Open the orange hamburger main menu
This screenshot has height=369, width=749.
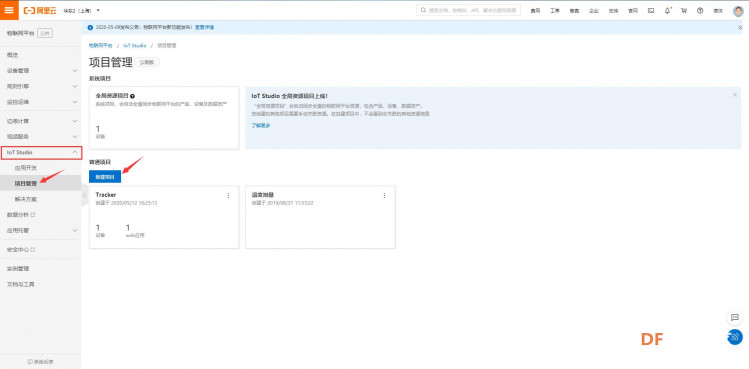coord(9,10)
